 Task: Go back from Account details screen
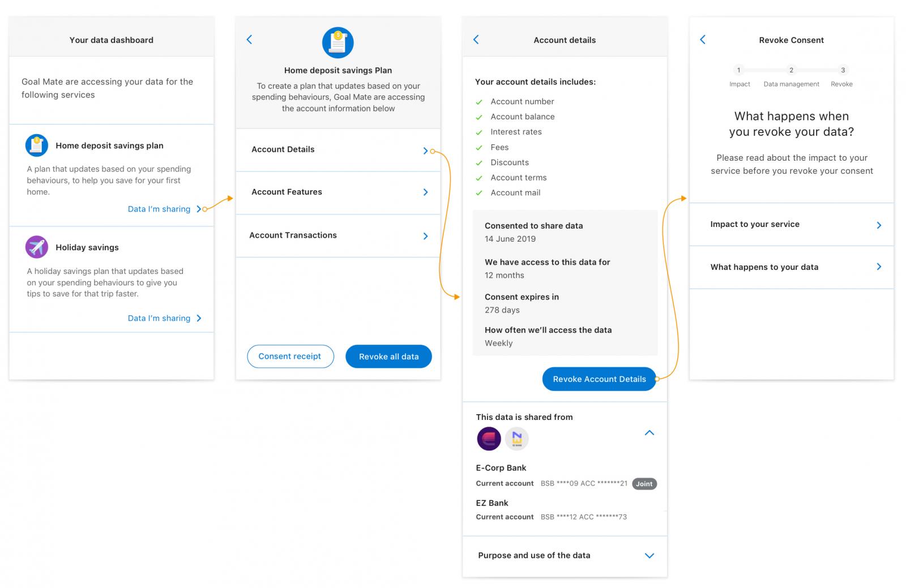tap(476, 40)
